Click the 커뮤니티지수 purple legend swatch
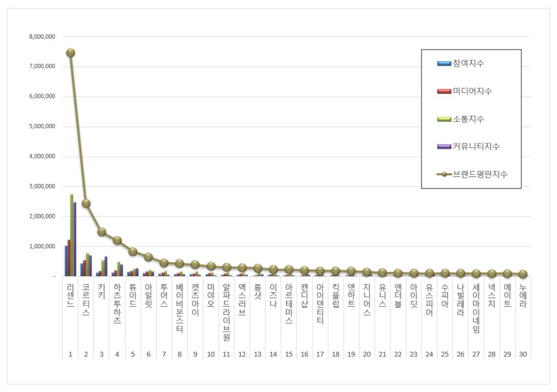This screenshot has height=392, width=557. click(444, 146)
